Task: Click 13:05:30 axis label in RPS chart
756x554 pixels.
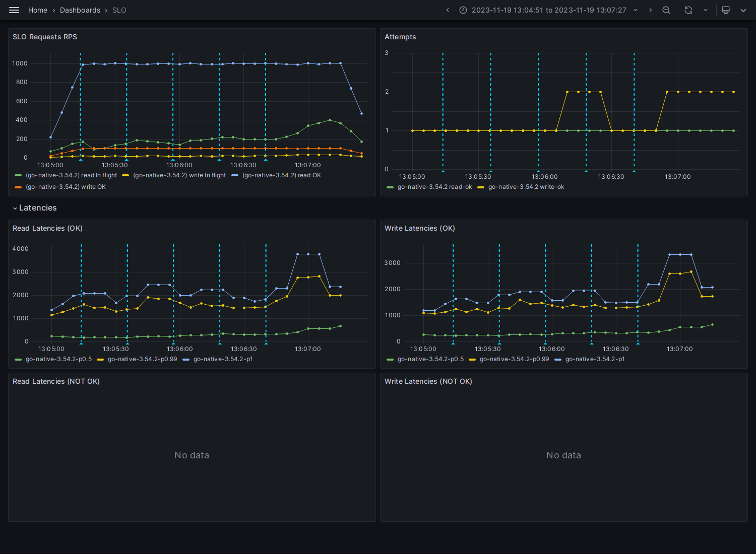Action: (115, 165)
